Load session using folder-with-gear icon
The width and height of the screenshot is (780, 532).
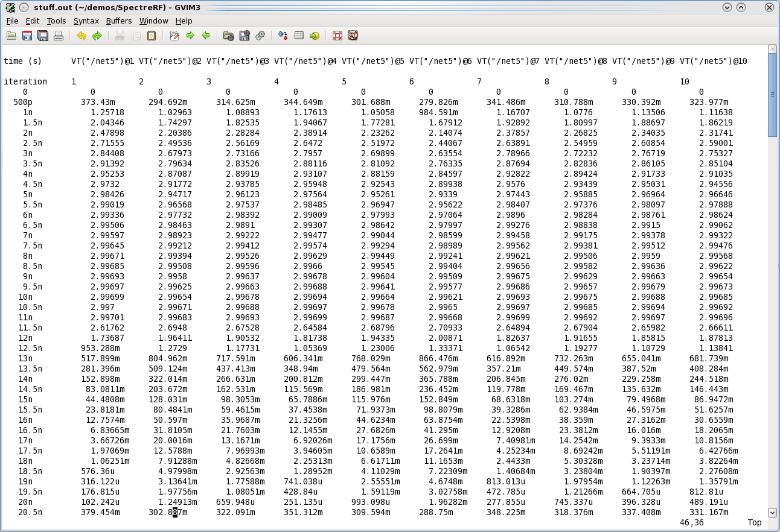(228, 36)
